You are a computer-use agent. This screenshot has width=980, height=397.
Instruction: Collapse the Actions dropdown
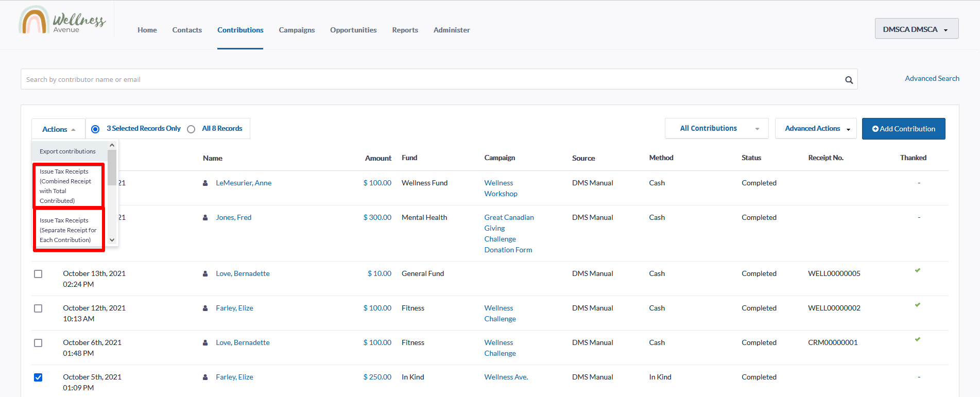(x=59, y=129)
